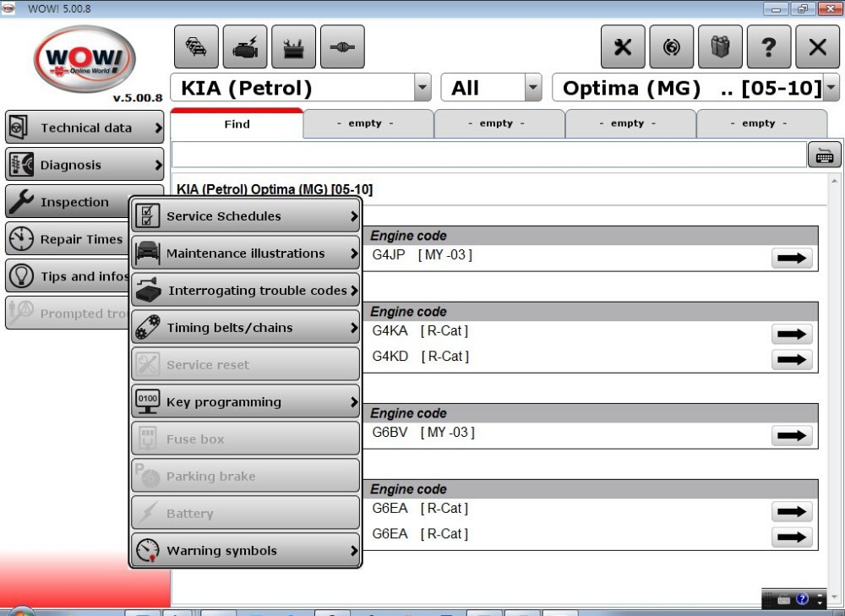Viewport: 845px width, 616px height.
Task: Expand the KIA (Petrol) make dropdown
Action: tap(422, 88)
